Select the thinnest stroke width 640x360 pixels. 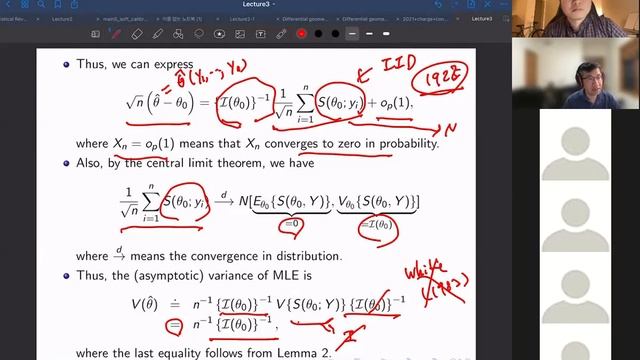click(352, 34)
